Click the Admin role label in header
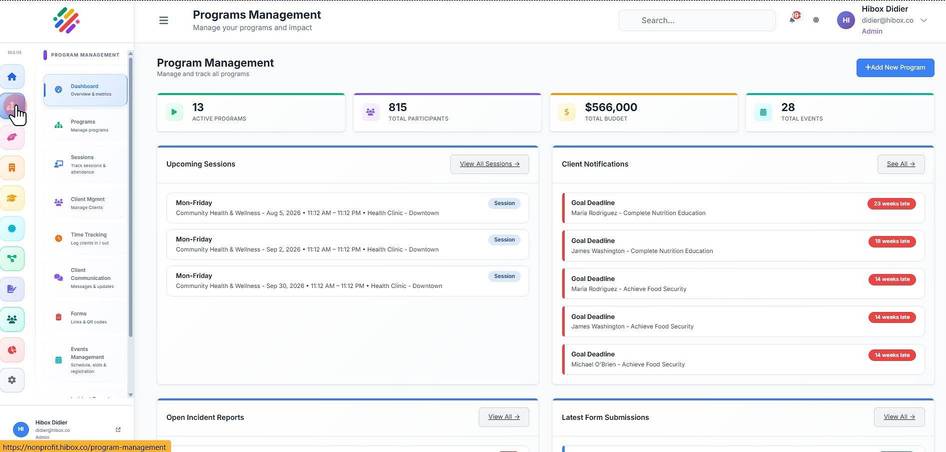Image resolution: width=946 pixels, height=452 pixels. pyautogui.click(x=872, y=31)
